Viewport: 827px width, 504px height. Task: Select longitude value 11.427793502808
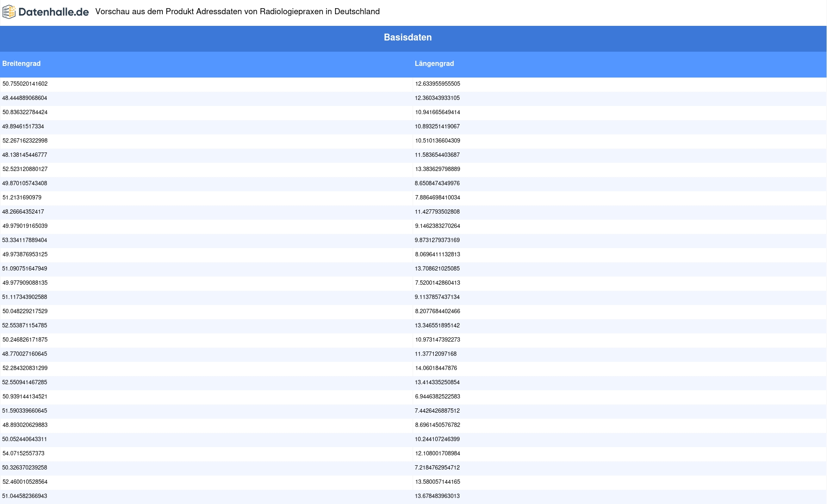pos(437,212)
